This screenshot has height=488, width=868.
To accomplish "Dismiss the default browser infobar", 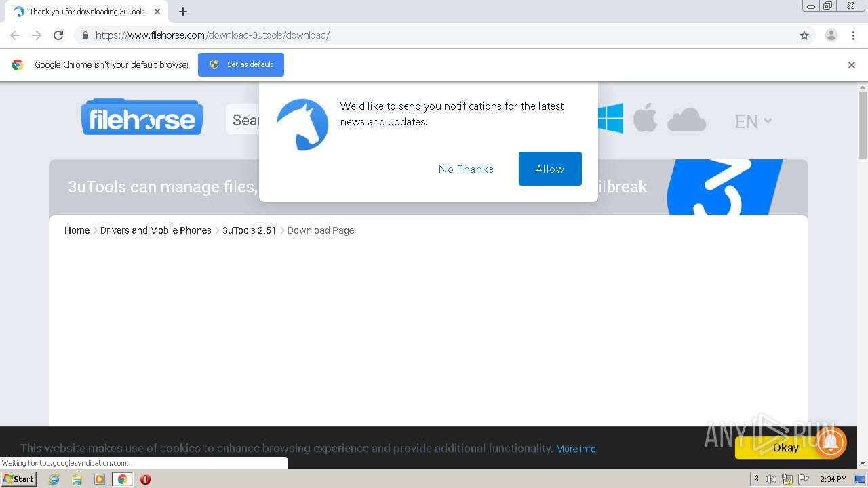I will pos(852,65).
